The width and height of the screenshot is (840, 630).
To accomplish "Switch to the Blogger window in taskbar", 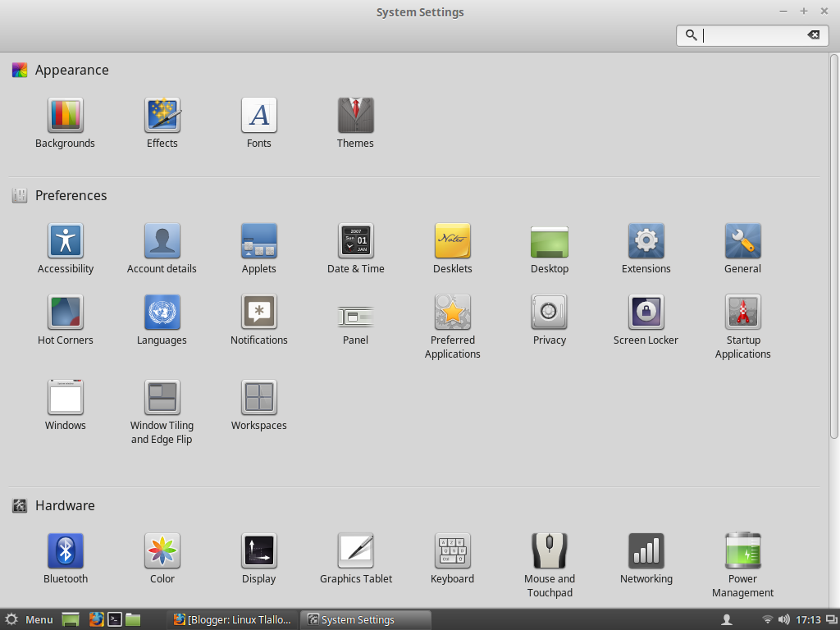I will click(232, 619).
